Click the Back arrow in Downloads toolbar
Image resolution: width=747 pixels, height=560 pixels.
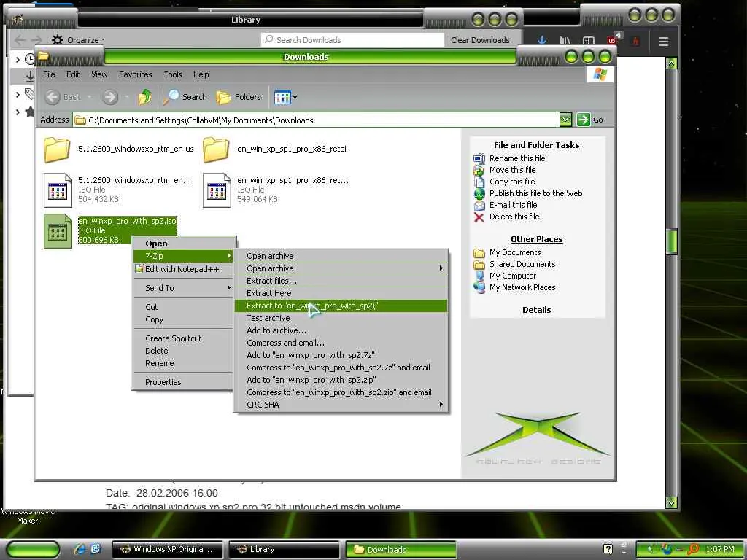(53, 97)
